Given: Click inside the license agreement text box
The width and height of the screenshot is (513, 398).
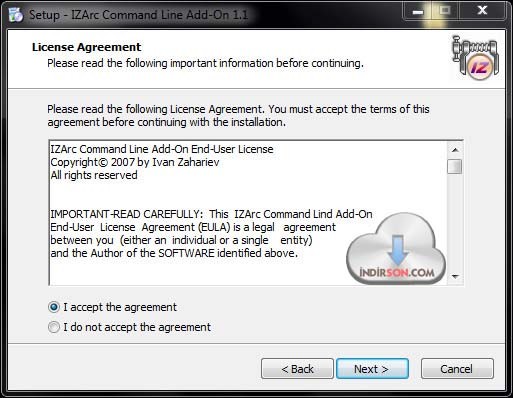Looking at the screenshot, I should pos(248,213).
